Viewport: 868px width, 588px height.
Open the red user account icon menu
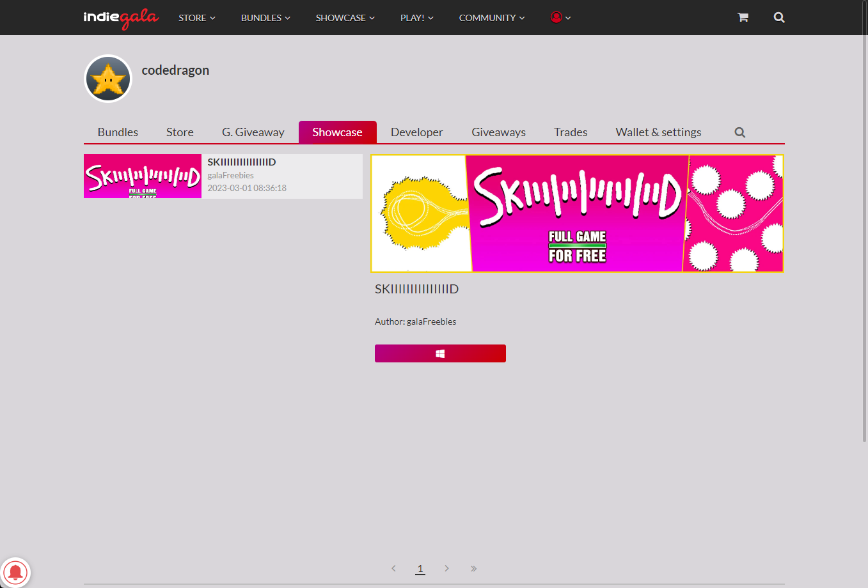pyautogui.click(x=560, y=17)
